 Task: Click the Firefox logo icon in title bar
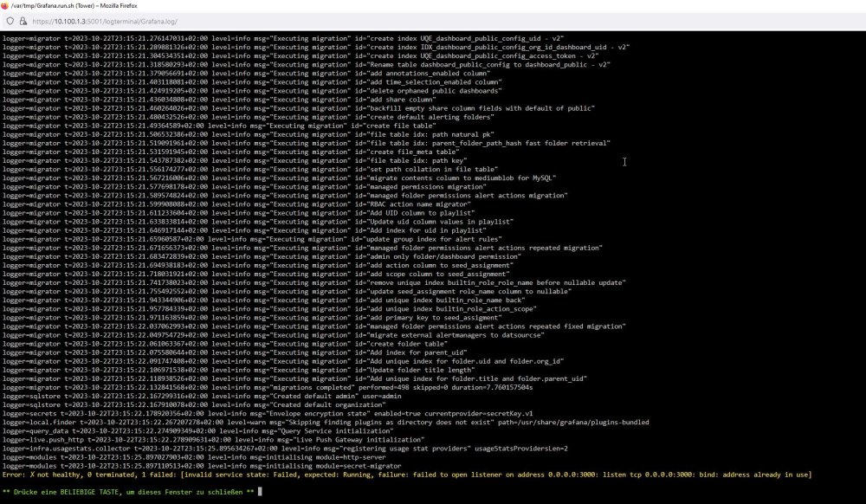pyautogui.click(x=5, y=5)
